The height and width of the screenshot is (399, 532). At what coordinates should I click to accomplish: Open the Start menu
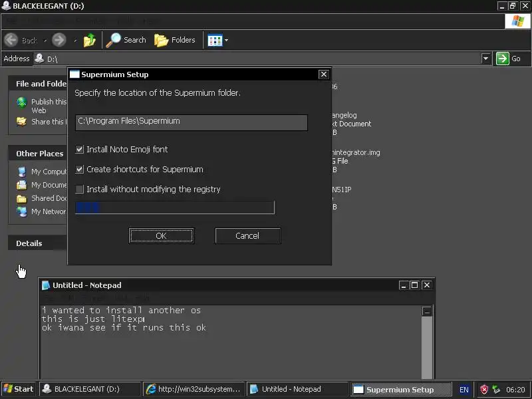tap(19, 389)
